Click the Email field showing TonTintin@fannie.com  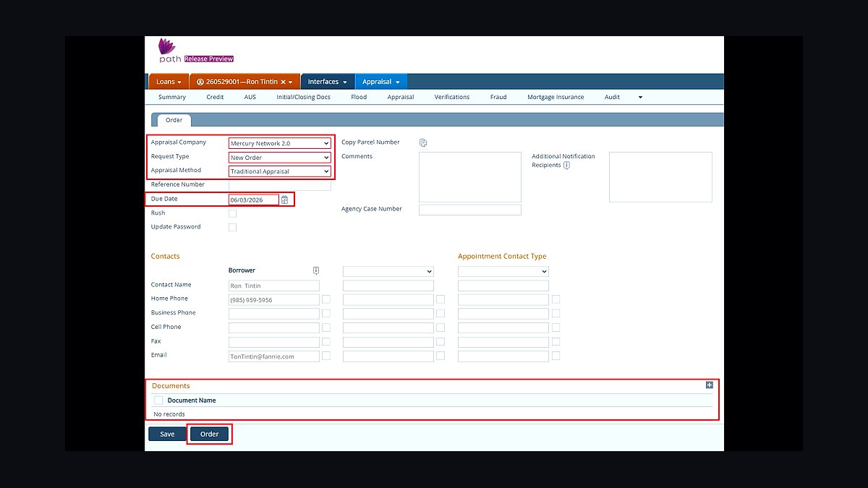click(x=274, y=356)
